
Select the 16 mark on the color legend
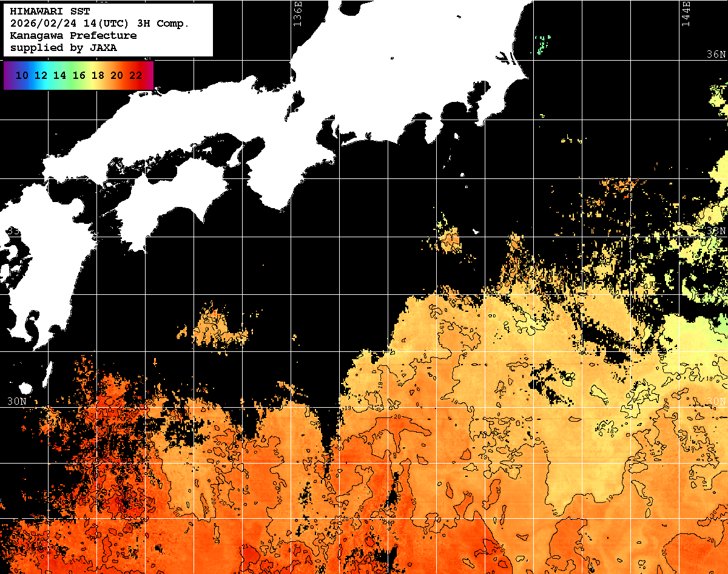79,76
